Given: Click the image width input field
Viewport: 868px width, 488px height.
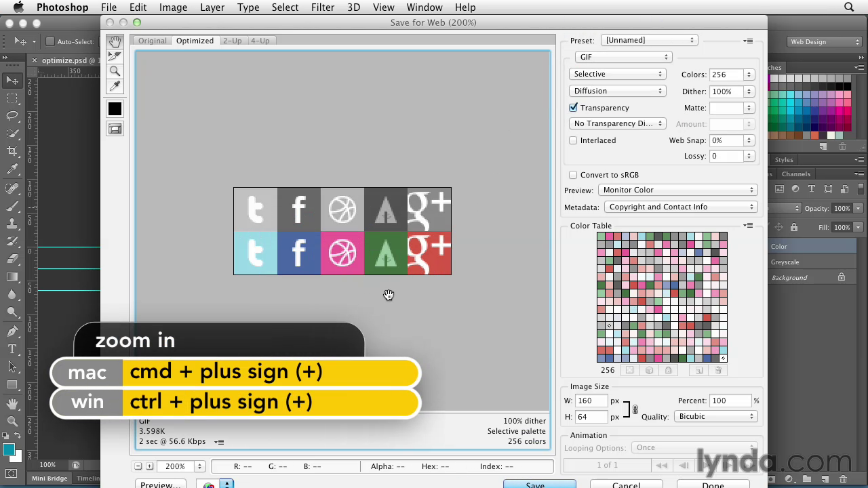Looking at the screenshot, I should point(591,401).
